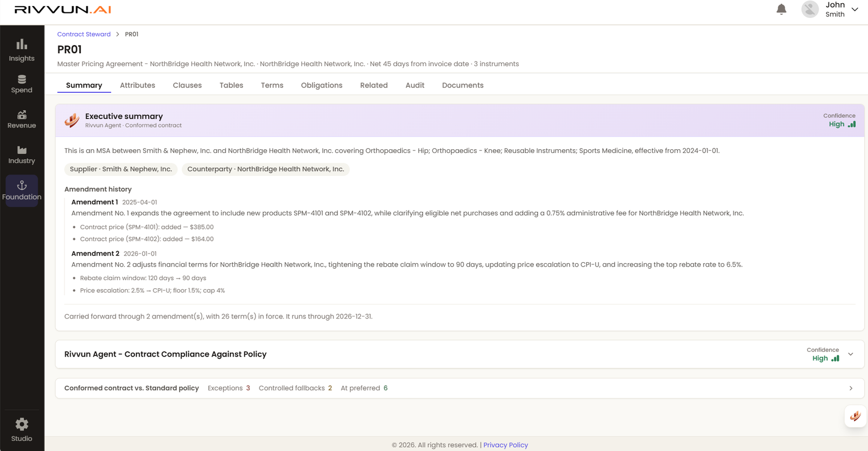This screenshot has width=868, height=451.
Task: Click the Counterparty NorthBridge Health Network chip
Action: point(266,169)
